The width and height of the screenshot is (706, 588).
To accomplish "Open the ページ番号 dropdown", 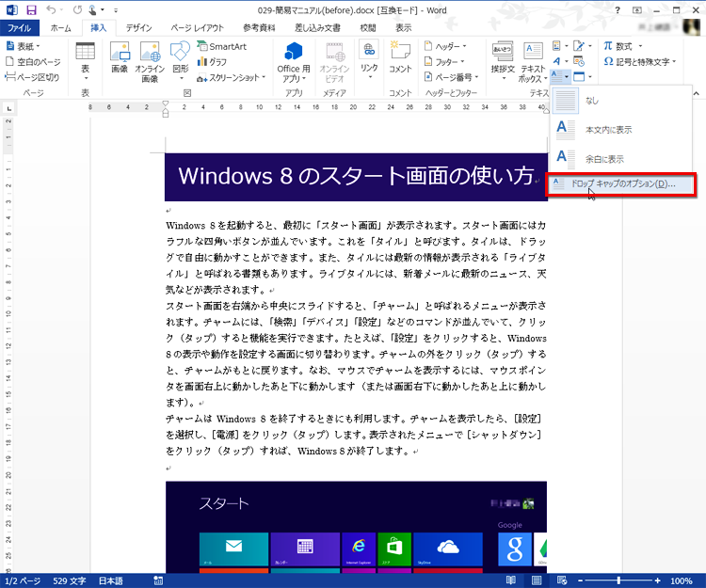I will pyautogui.click(x=451, y=77).
